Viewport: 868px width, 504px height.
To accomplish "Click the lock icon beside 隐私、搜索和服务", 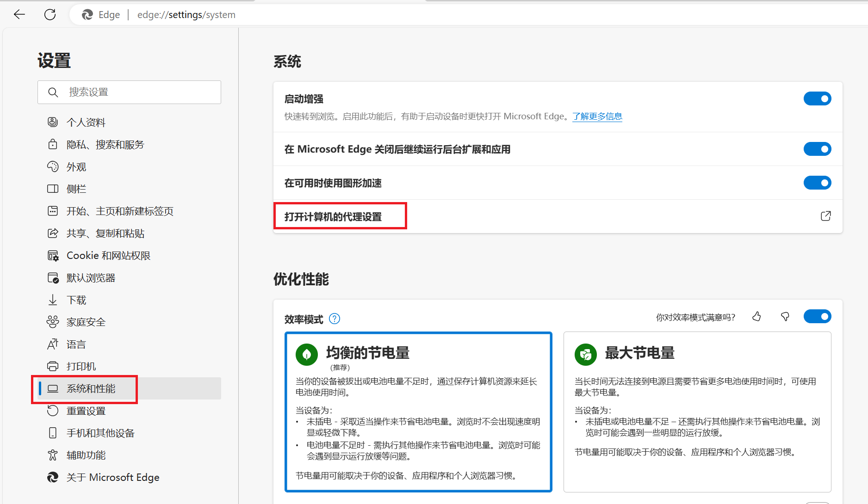I will [x=53, y=144].
